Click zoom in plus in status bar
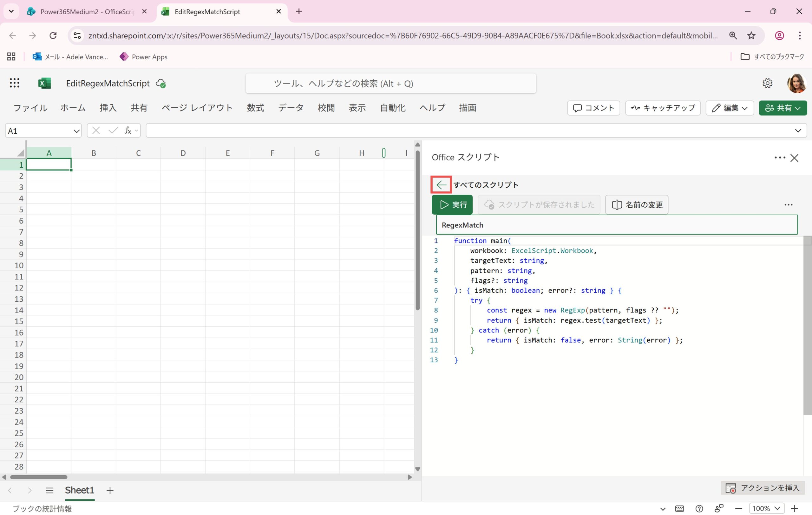Image resolution: width=812 pixels, height=515 pixels. tap(795, 508)
